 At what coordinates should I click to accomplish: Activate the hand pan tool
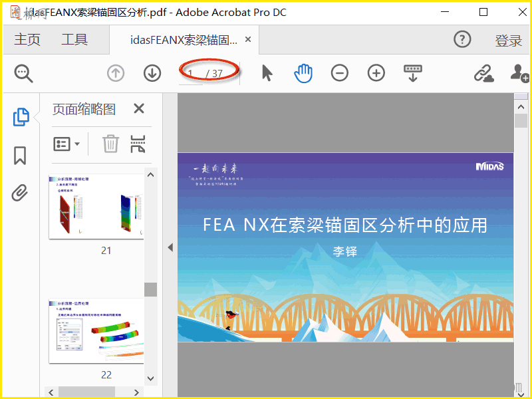303,73
